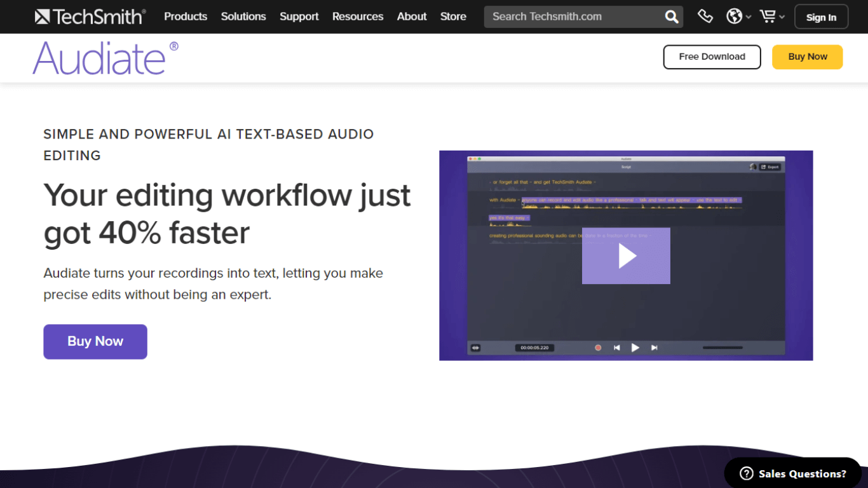Click the globe region selector icon
The image size is (868, 488).
[734, 17]
